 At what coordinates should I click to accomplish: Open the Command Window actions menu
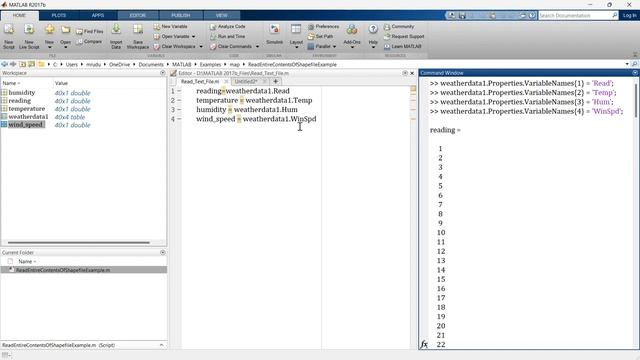[x=635, y=73]
